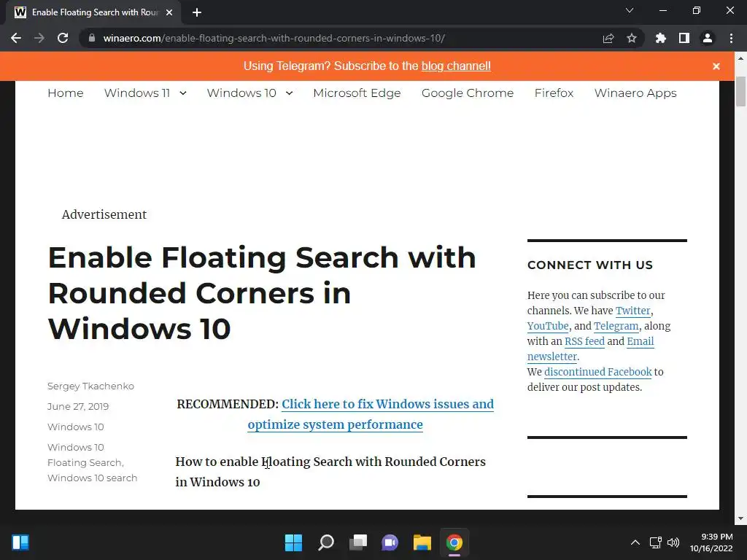Open the Twitter link in sidebar
This screenshot has height=560, width=747.
(x=632, y=311)
